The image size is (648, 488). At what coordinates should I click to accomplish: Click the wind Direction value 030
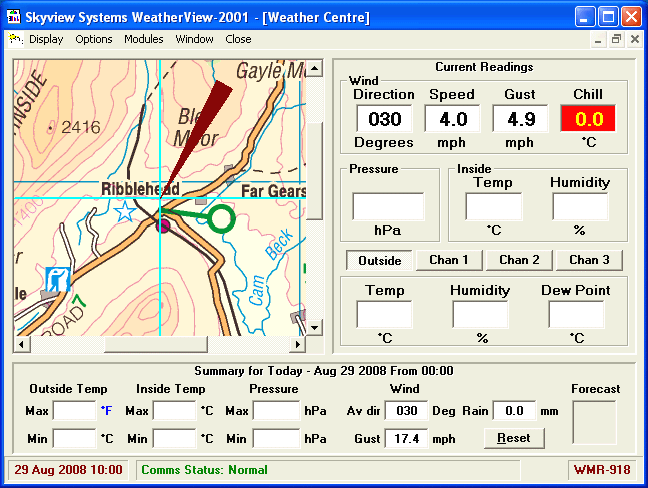(x=385, y=119)
